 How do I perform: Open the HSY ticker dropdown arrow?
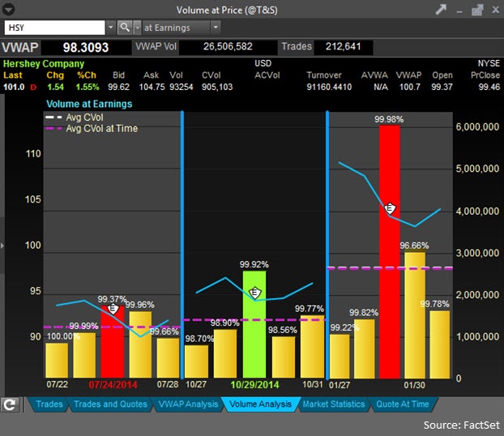point(110,28)
